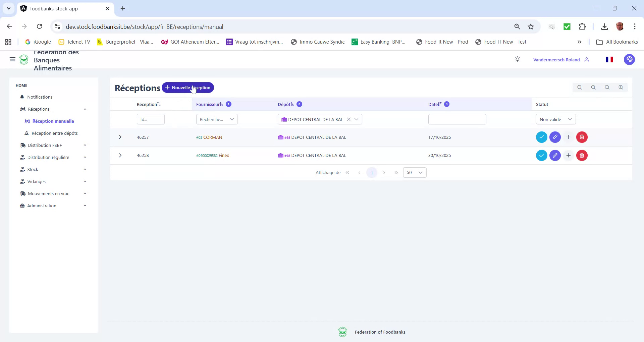Viewport: 644px width, 342px height.
Task: Open the Administration menu item
Action: coord(42,206)
